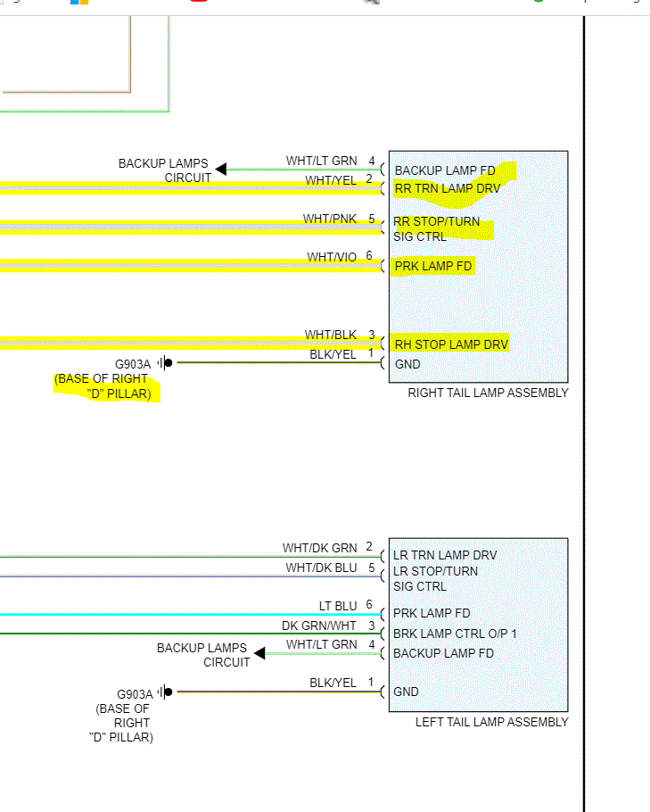Click the upper BACKUP LAMPS CIRCUIT reference

coord(165,170)
